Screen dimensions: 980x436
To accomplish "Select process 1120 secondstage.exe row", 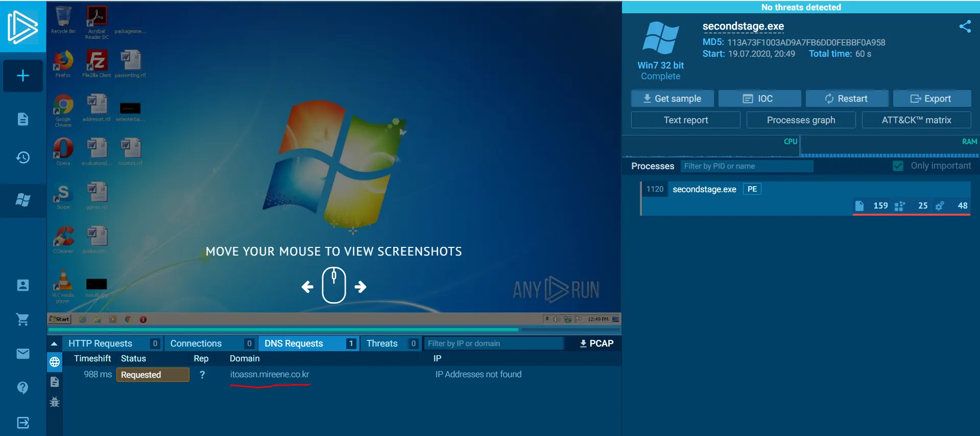I will click(x=805, y=198).
